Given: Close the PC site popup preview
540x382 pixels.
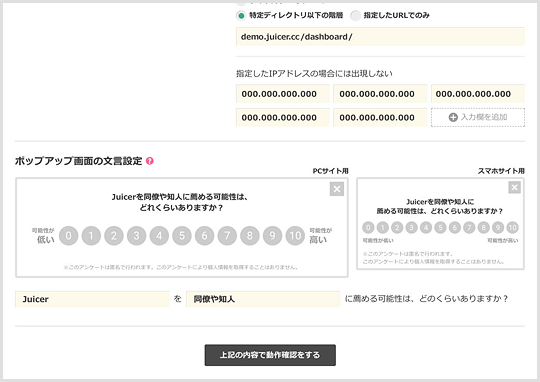Looking at the screenshot, I should pos(337,189).
